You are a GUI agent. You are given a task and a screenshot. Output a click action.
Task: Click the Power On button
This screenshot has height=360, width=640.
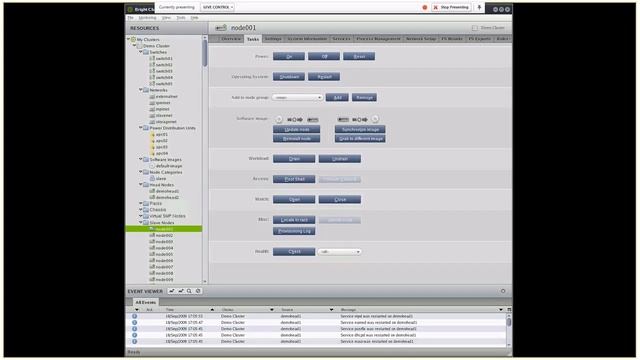(x=289, y=56)
